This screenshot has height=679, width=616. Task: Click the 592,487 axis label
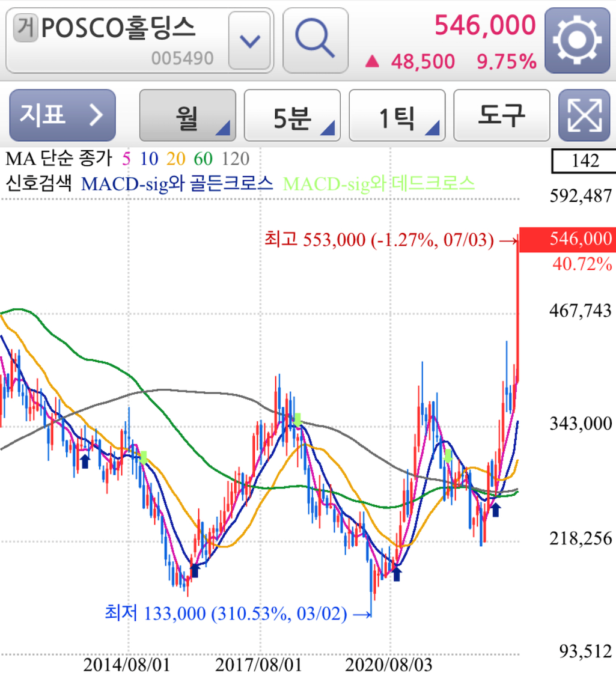tap(581, 196)
